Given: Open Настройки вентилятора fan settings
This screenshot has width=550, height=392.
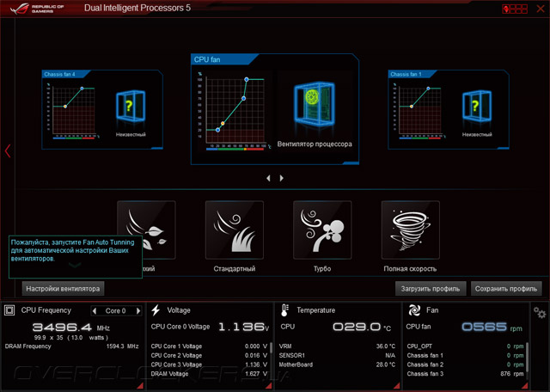Looking at the screenshot, I should click(63, 289).
